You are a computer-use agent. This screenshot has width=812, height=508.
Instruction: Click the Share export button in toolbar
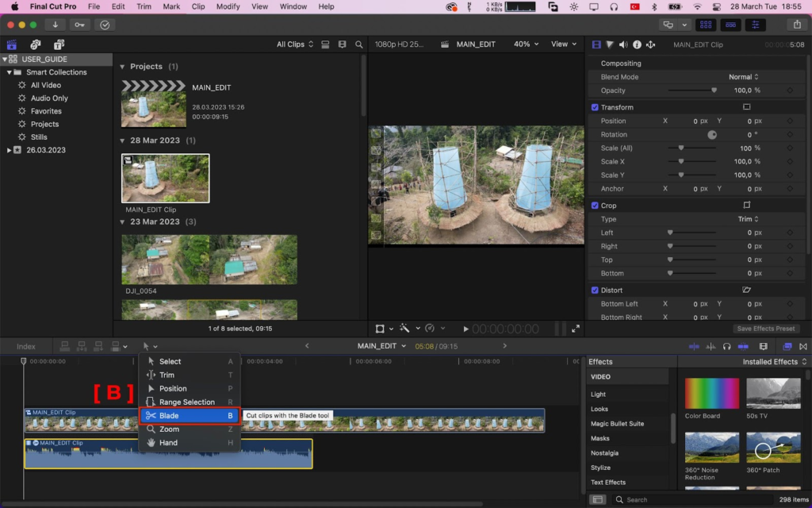tap(797, 25)
